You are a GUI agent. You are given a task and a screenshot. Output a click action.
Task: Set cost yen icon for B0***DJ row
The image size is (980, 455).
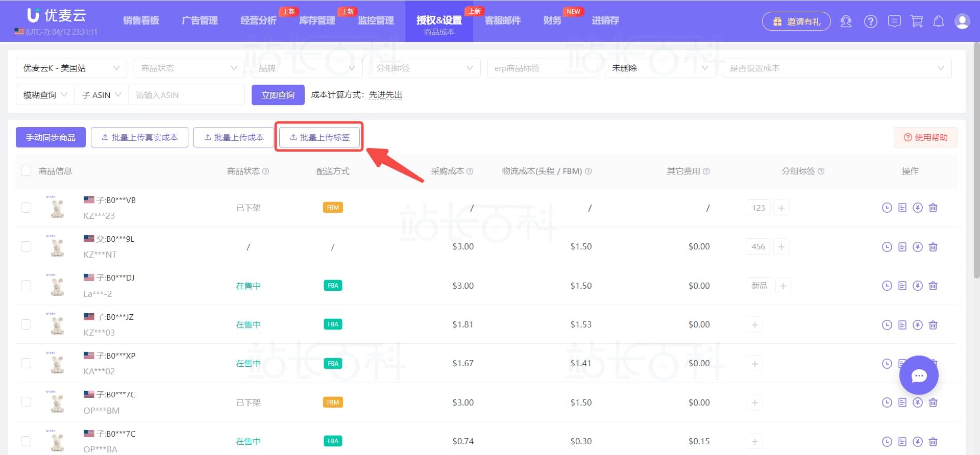(x=918, y=286)
